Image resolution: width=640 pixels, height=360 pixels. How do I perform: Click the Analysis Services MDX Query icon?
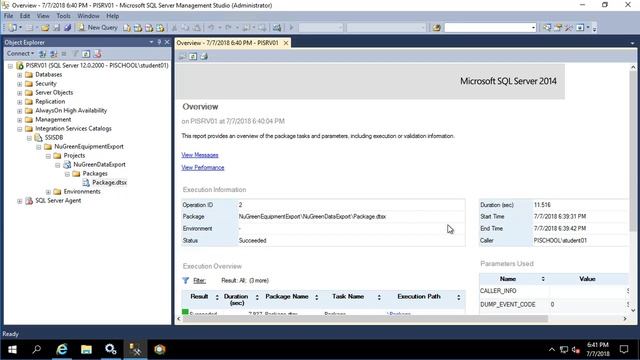click(138, 28)
